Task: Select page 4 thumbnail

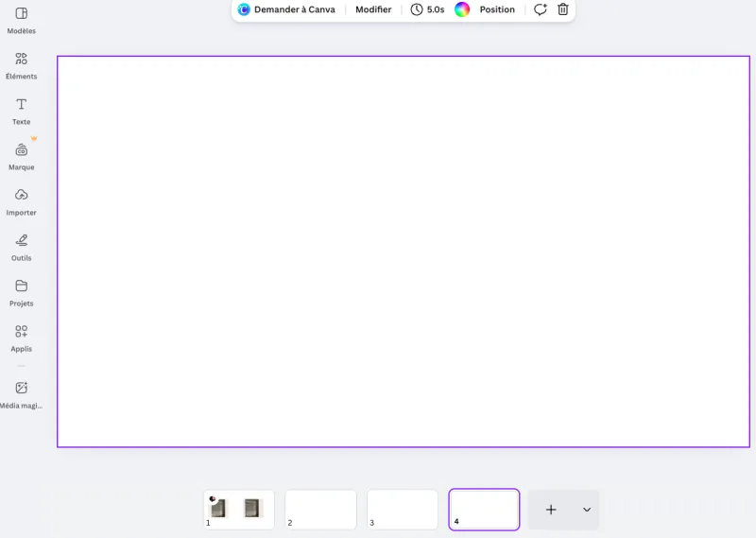Action: [484, 510]
